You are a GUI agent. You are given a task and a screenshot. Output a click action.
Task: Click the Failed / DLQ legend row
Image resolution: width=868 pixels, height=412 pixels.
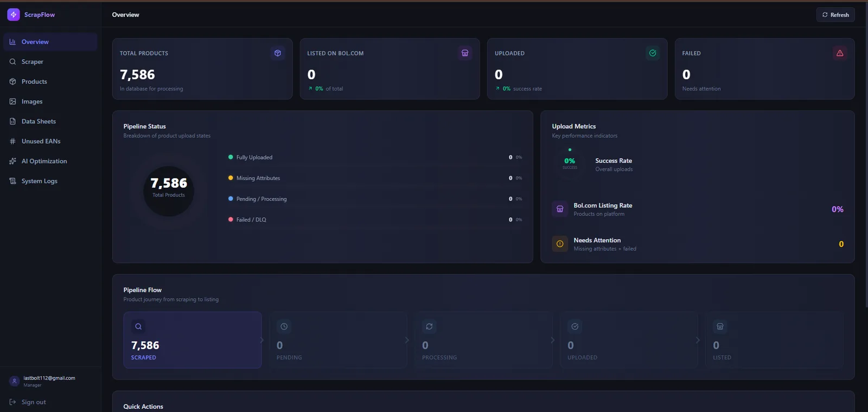(375, 220)
